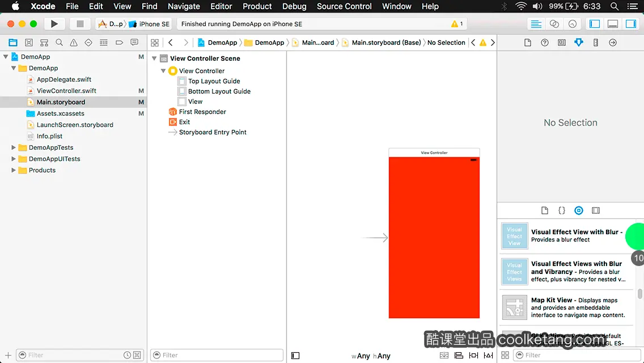Open the Pin constraints menu

(x=473, y=355)
